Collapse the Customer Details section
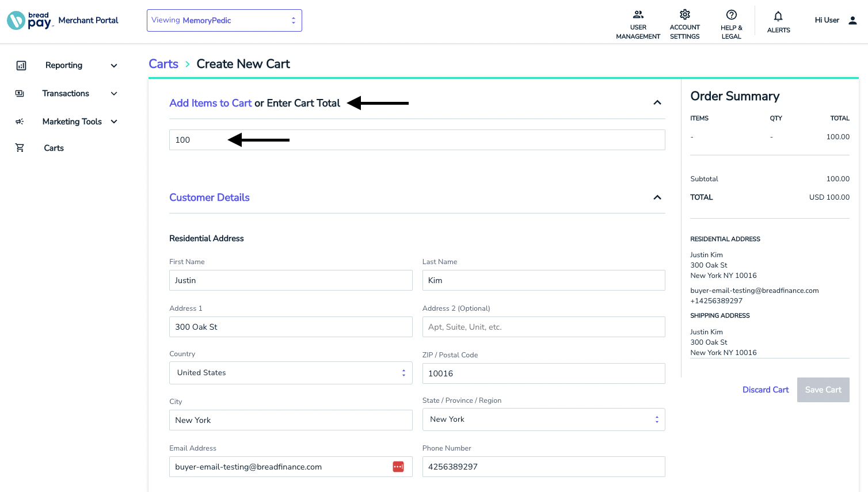 point(657,197)
